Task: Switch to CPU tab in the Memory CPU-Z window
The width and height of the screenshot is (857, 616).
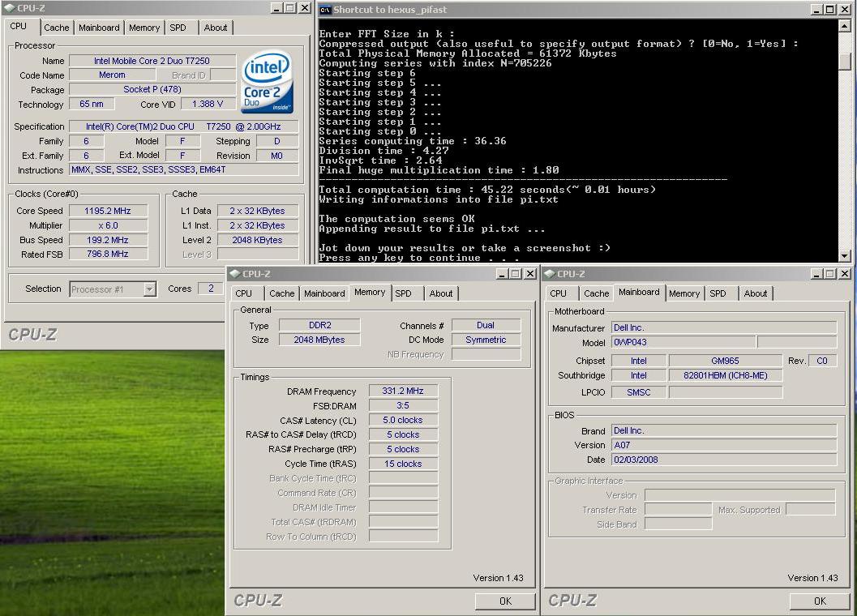Action: click(244, 293)
